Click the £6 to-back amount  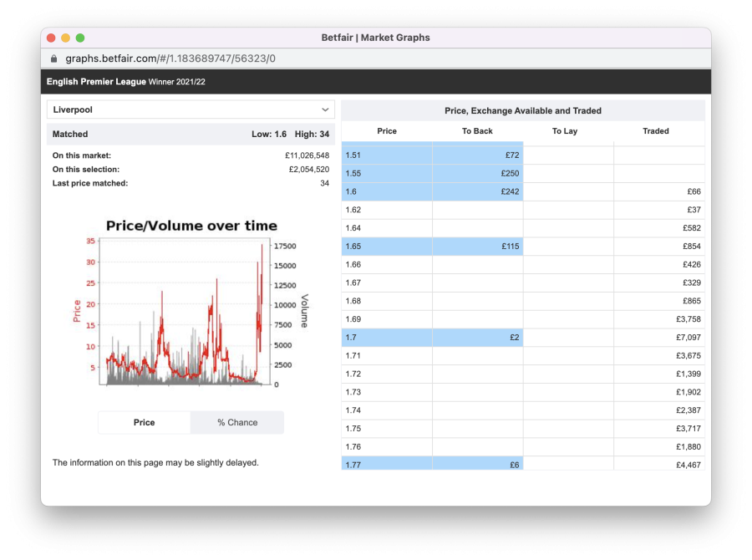[515, 465]
